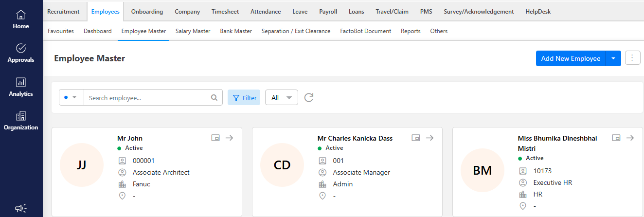Open Organization in the sidebar
The height and width of the screenshot is (217, 644).
coord(21,121)
